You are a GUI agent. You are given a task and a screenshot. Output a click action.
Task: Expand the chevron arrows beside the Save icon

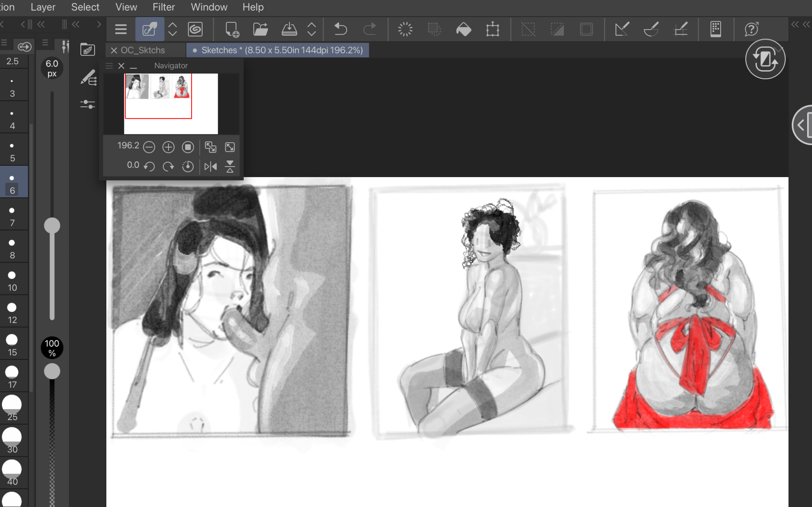[311, 29]
